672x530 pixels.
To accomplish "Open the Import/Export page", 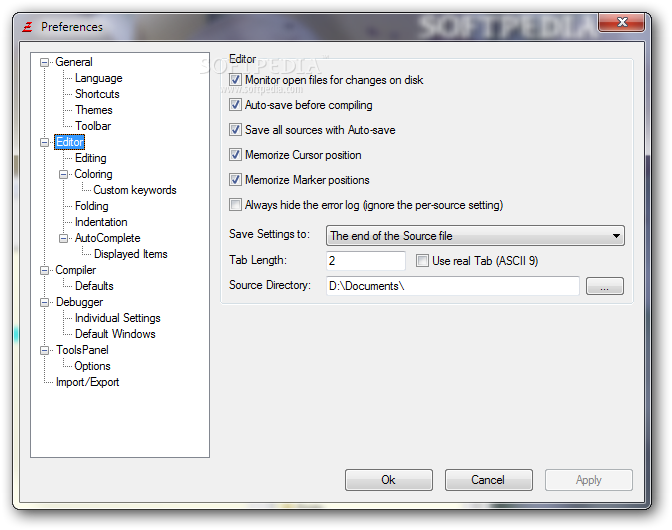I will click(87, 382).
